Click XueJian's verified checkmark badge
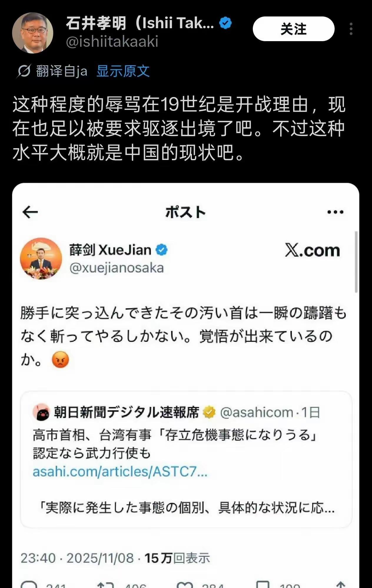Image resolution: width=372 pixels, height=588 pixels. tap(161, 250)
